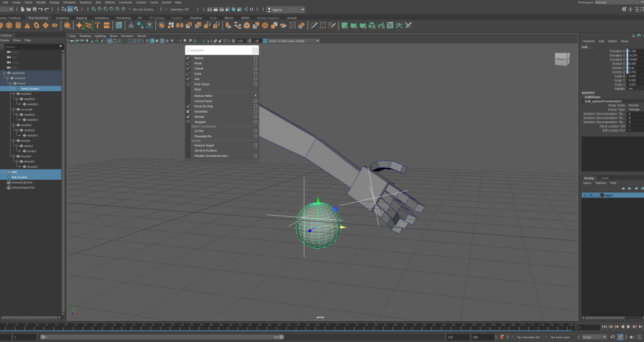
Task: Click the Bevel shelf icon
Action: pos(247,25)
